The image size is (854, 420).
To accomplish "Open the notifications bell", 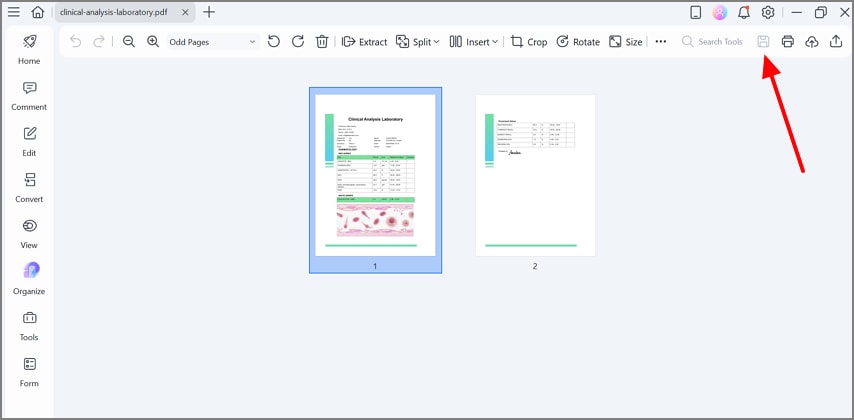I will coord(743,13).
